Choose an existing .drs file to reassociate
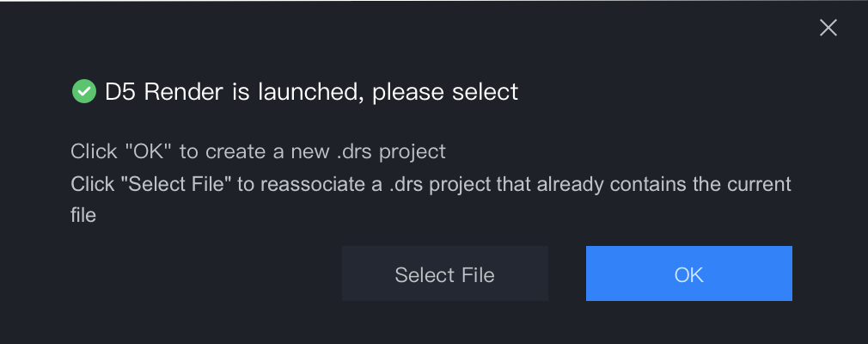The image size is (868, 344). [444, 273]
